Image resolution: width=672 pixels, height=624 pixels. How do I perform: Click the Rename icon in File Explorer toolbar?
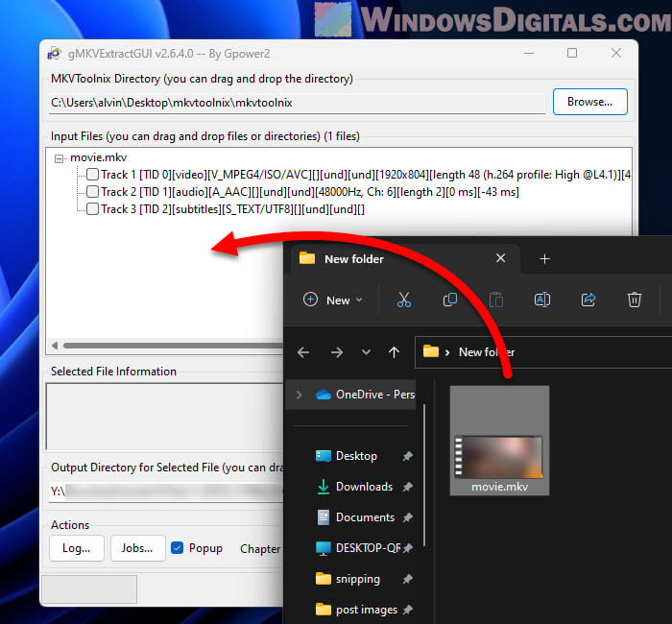542,300
